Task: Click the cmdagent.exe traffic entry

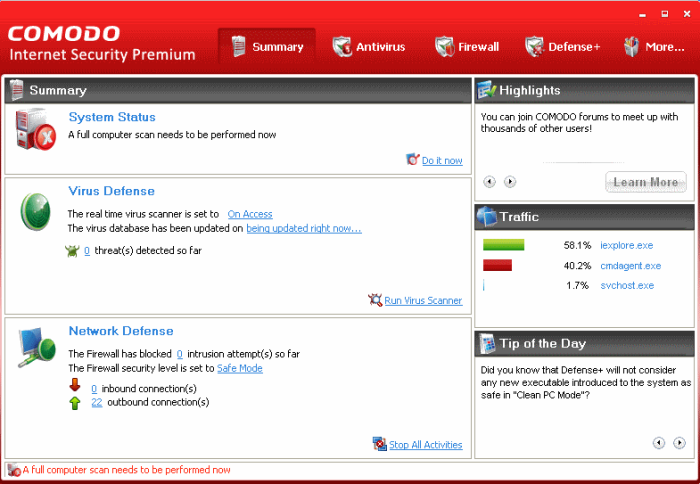Action: (630, 266)
